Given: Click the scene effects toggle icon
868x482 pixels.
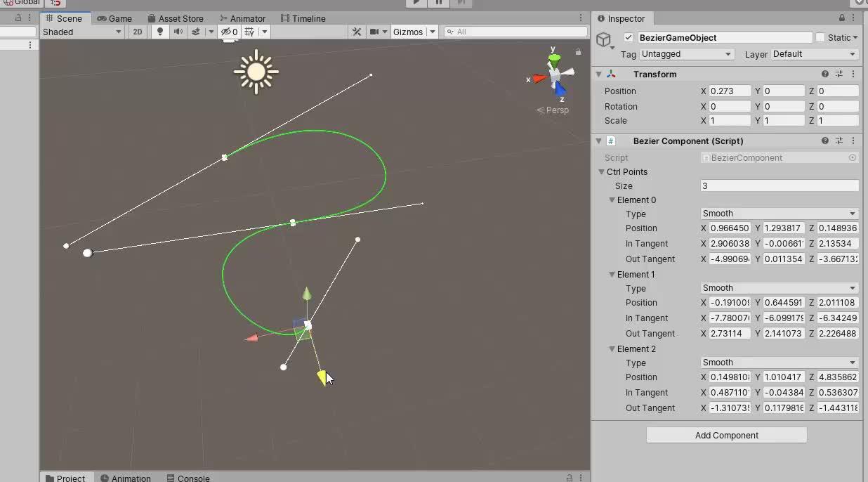Looking at the screenshot, I should [x=195, y=32].
